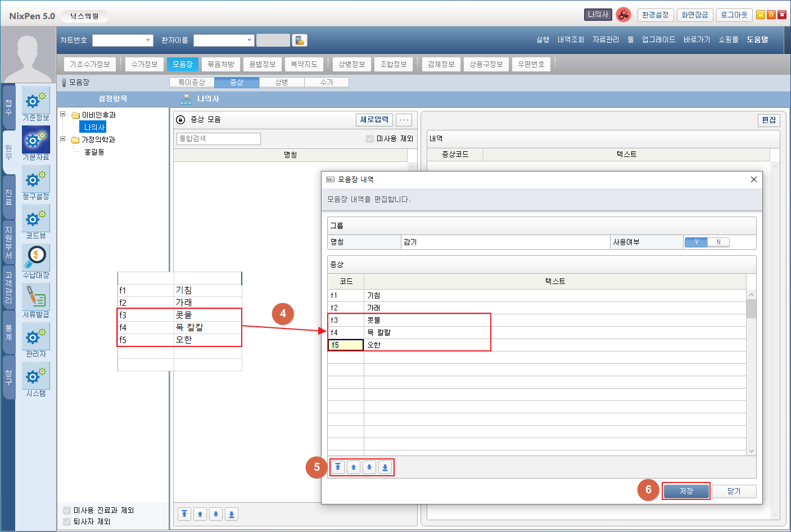Image resolution: width=791 pixels, height=532 pixels.
Task: Move row to top in dialog
Action: tap(338, 467)
